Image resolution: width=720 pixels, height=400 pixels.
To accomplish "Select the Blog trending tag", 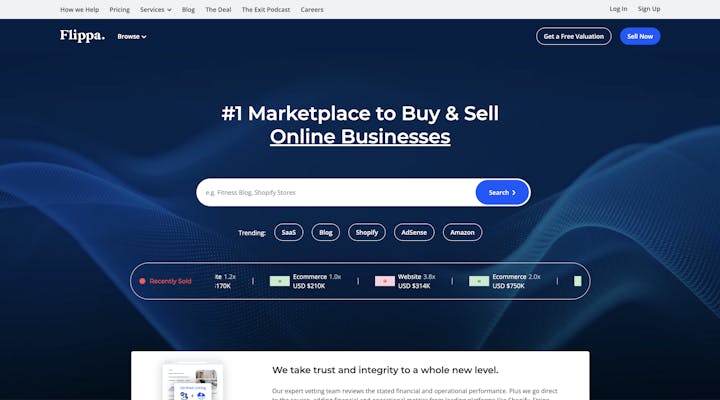I will coord(326,232).
